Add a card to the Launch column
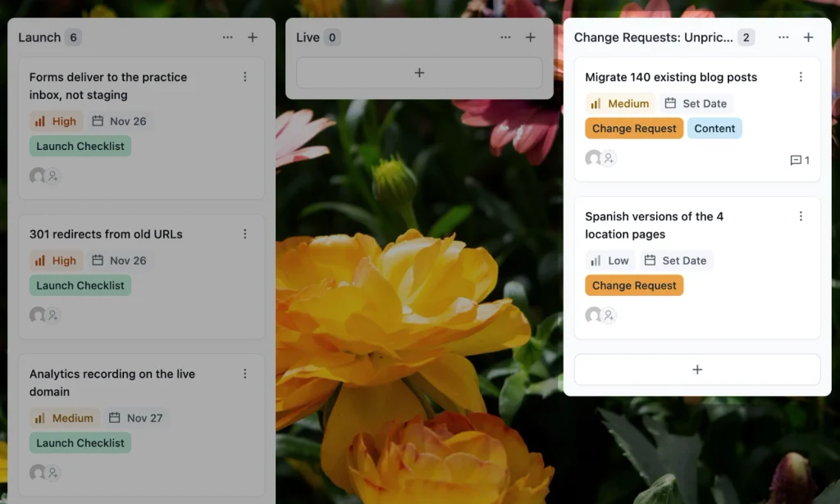The width and height of the screenshot is (840, 504). (253, 38)
